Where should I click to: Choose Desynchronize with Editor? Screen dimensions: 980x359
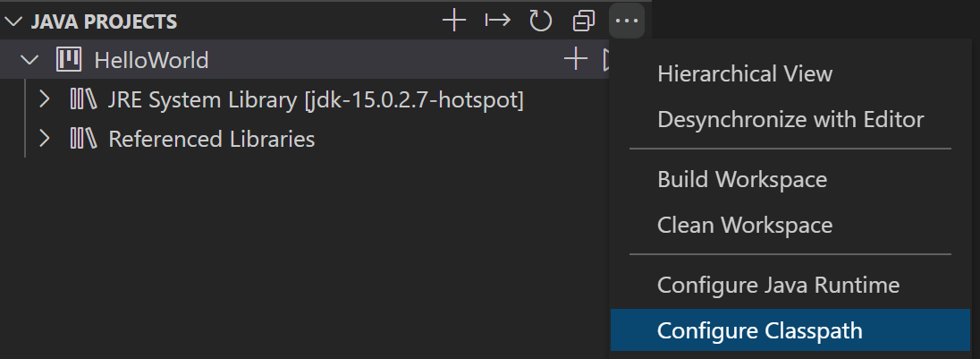pos(790,119)
